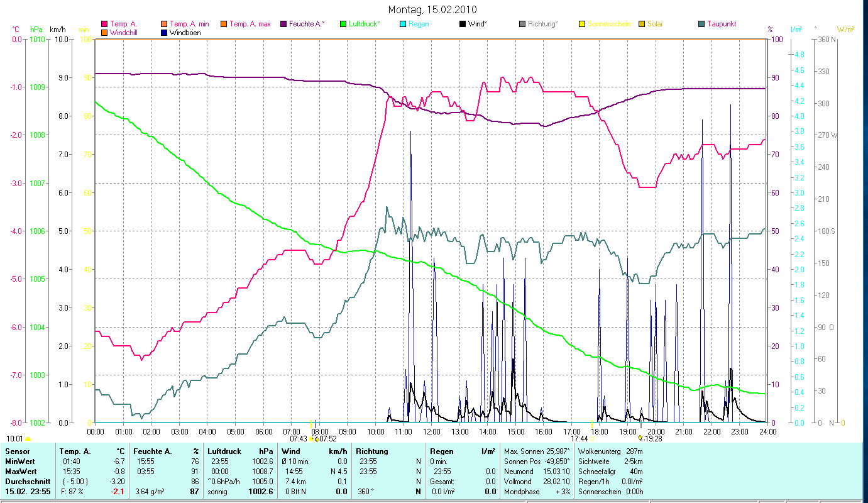The image size is (868, 503).
Task: Click the moon marker icon beside 19:28
Action: click(640, 438)
